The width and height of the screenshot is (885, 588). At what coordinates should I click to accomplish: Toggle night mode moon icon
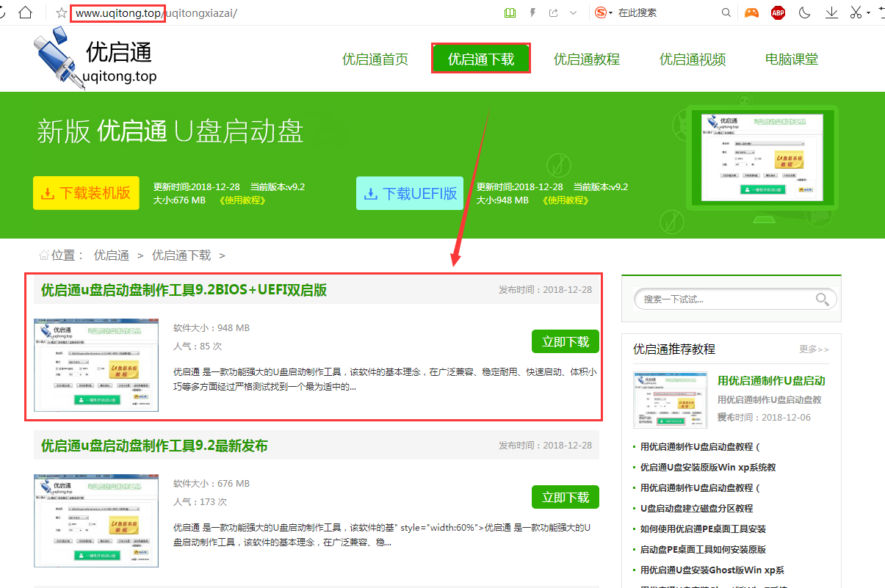tap(805, 12)
